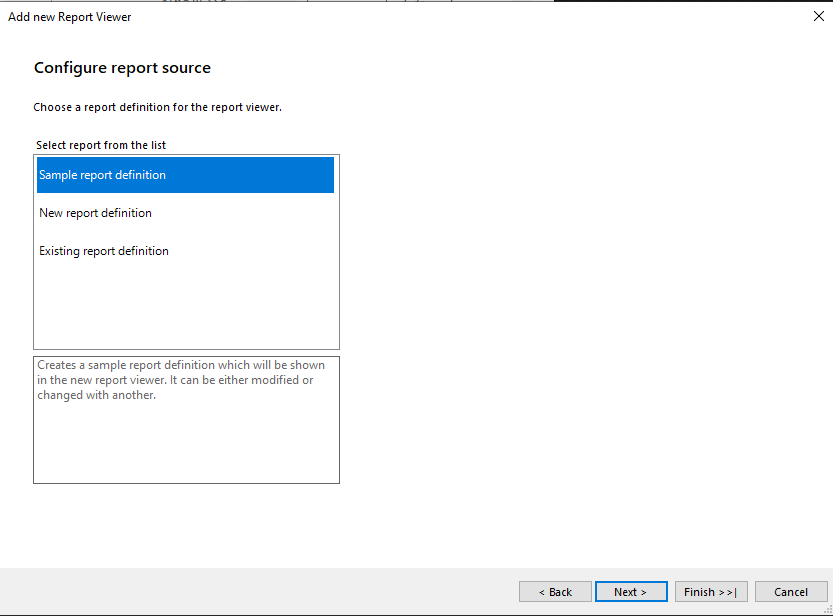Viewport: 833px width, 616px height.
Task: Close the dialog with the X button
Action: (x=818, y=16)
